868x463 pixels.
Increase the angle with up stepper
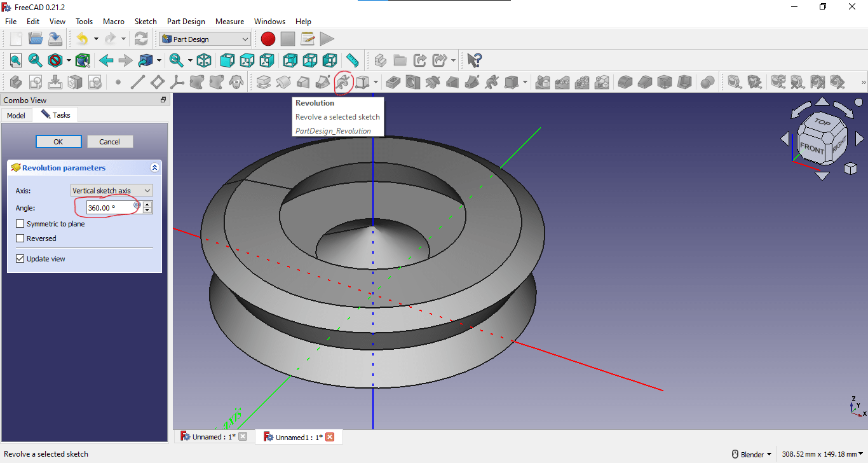(x=147, y=204)
